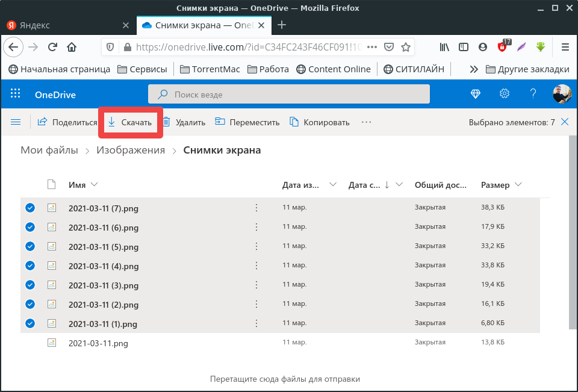Deselect the 2021-03-11 (4).png checkbox
578x392 pixels.
coord(30,266)
